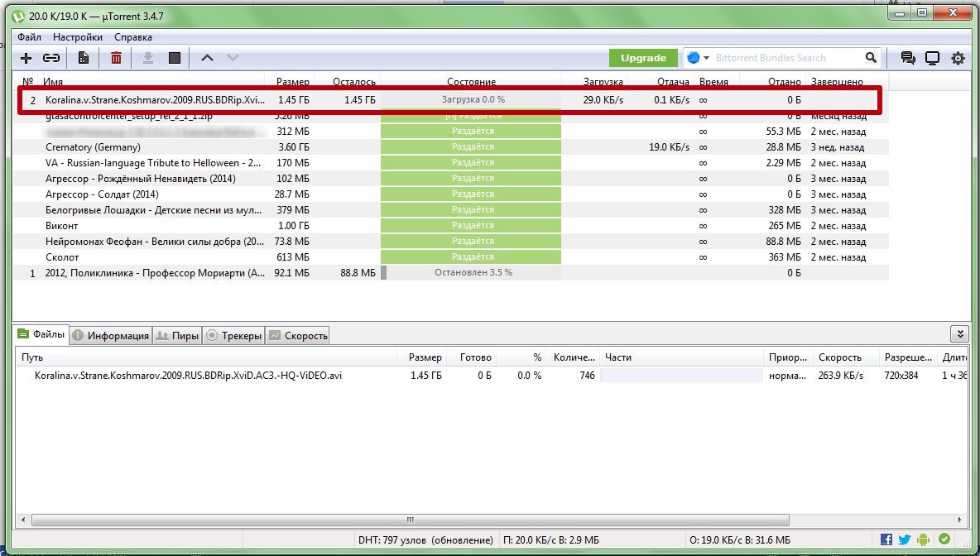Viewport: 980px width, 556px height.
Task: Click the search magnifier icon
Action: (x=872, y=57)
